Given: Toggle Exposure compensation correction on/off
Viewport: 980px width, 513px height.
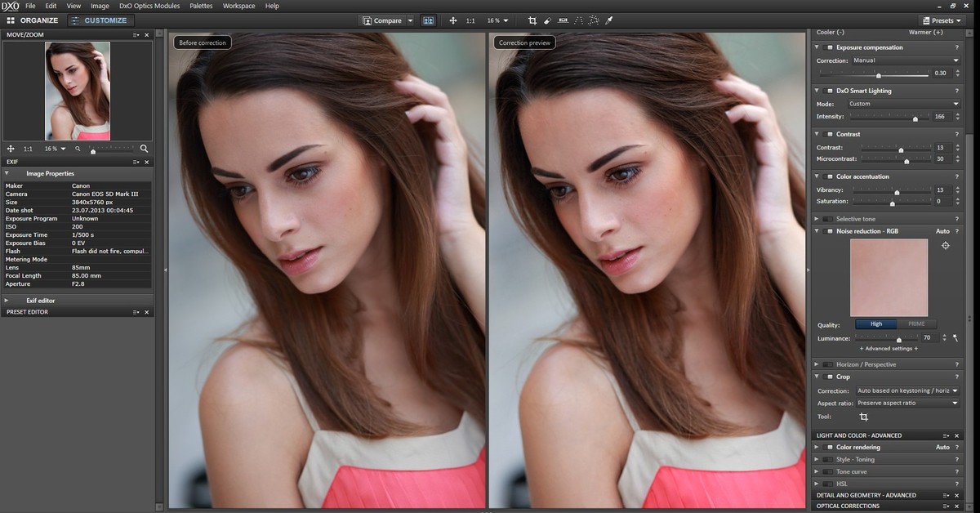Looking at the screenshot, I should 828,47.
